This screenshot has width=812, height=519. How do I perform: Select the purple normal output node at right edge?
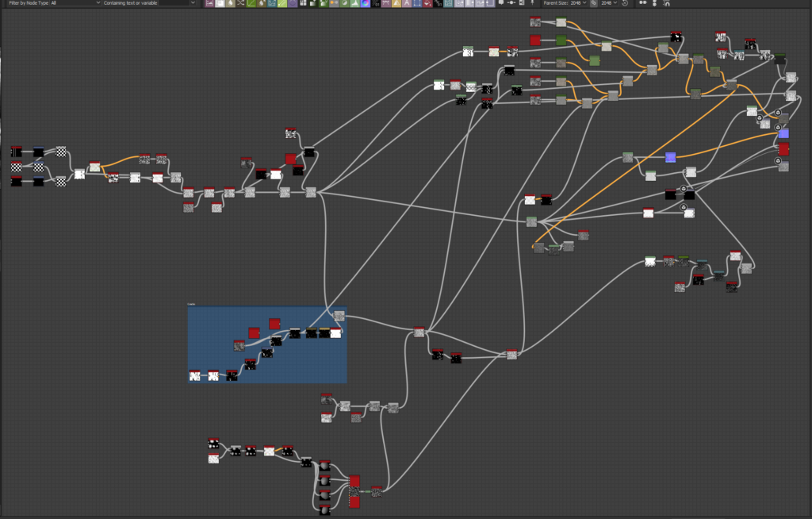point(783,133)
